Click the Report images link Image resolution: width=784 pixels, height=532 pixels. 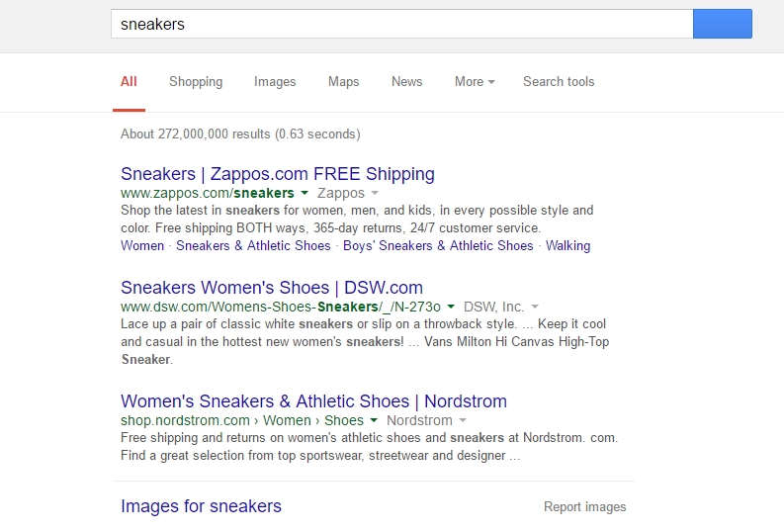585,507
